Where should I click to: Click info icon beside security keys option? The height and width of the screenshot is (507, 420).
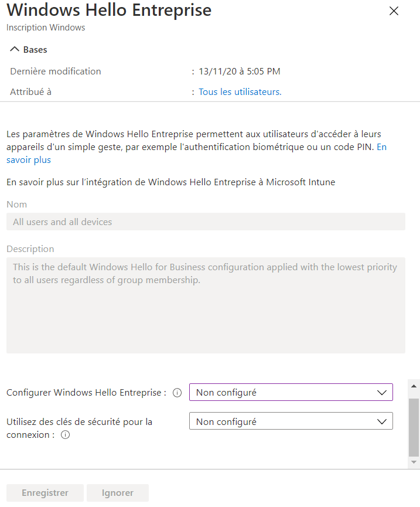pos(65,435)
